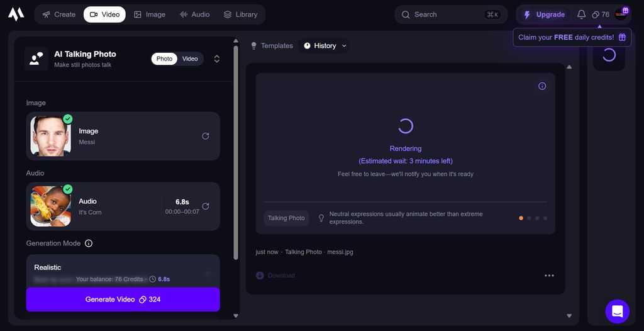Screen dimensions: 644x331
Task: Click the Search field
Action: (x=451, y=14)
